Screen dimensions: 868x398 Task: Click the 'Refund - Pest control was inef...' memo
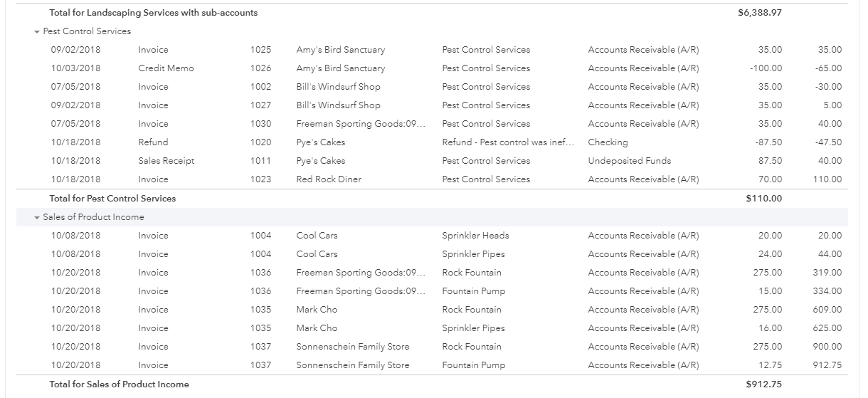[x=507, y=142]
